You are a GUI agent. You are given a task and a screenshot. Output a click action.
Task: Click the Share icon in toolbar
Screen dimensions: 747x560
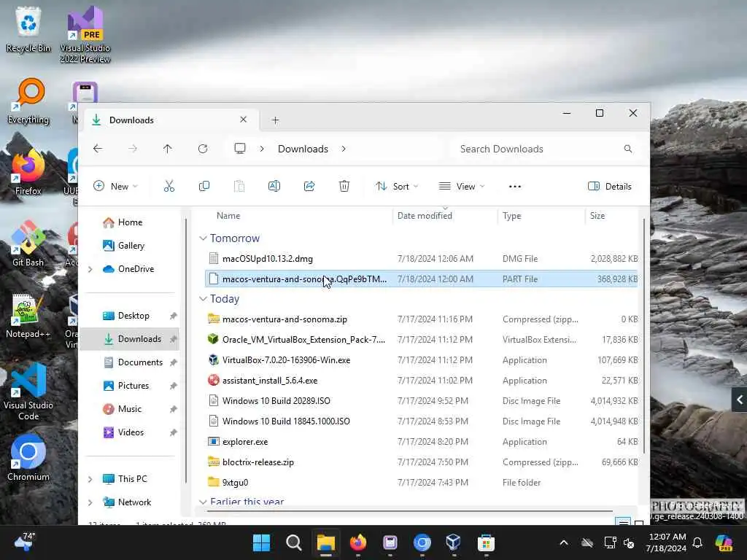tap(309, 186)
